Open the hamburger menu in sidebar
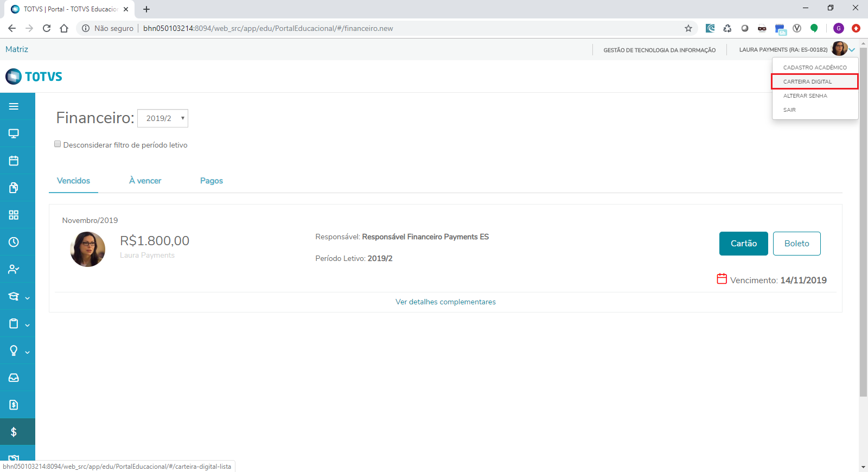This screenshot has width=868, height=472. [x=14, y=106]
